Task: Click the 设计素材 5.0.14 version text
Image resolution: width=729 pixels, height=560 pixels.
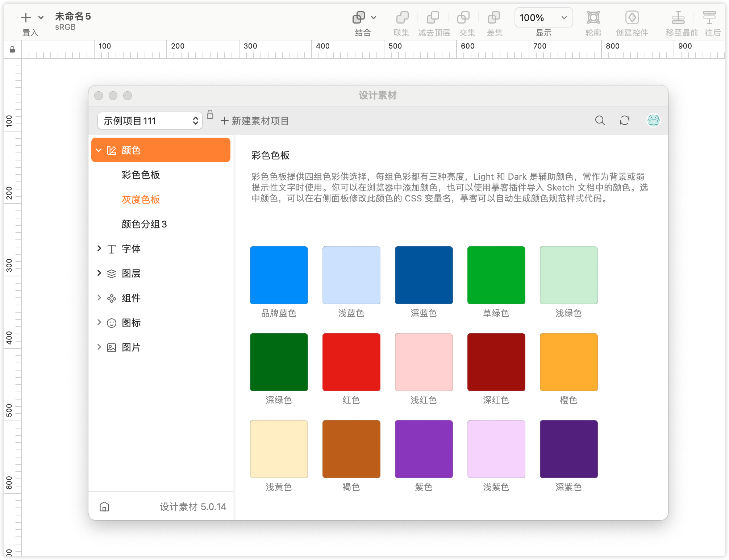Action: [193, 506]
